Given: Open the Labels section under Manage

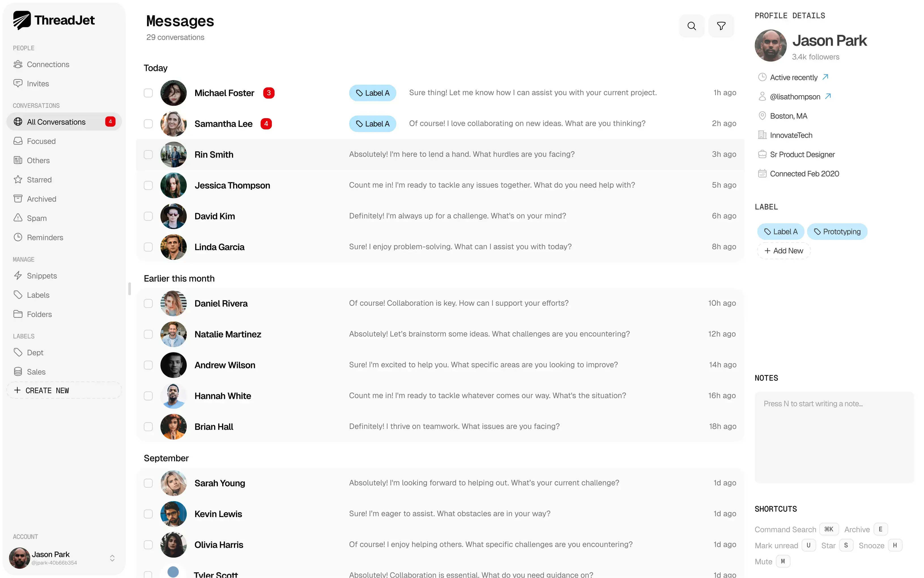Looking at the screenshot, I should pyautogui.click(x=38, y=295).
